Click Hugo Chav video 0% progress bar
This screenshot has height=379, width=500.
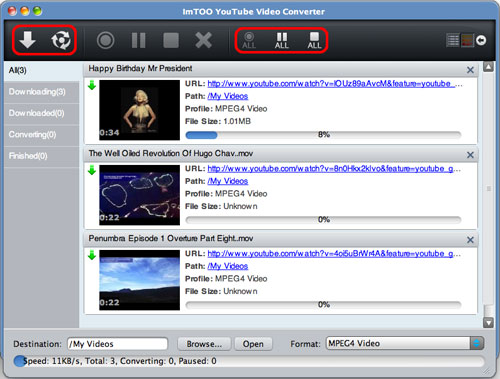323,220
